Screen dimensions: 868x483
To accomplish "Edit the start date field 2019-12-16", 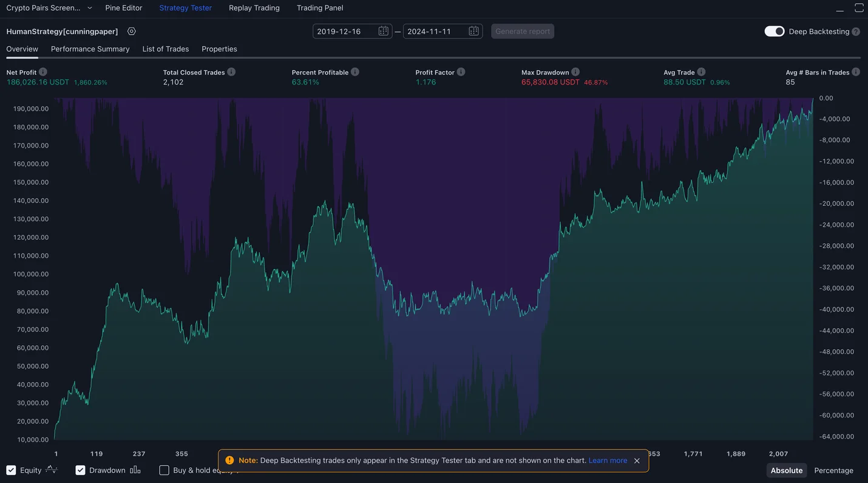I will point(352,31).
